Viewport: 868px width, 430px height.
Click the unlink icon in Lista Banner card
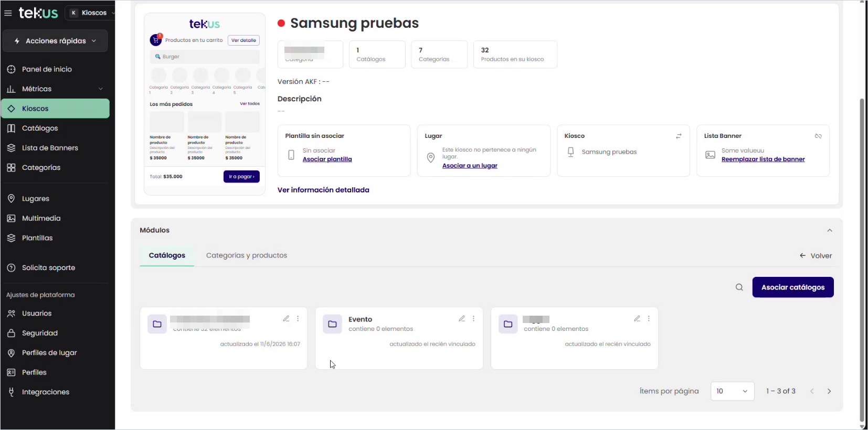point(818,136)
